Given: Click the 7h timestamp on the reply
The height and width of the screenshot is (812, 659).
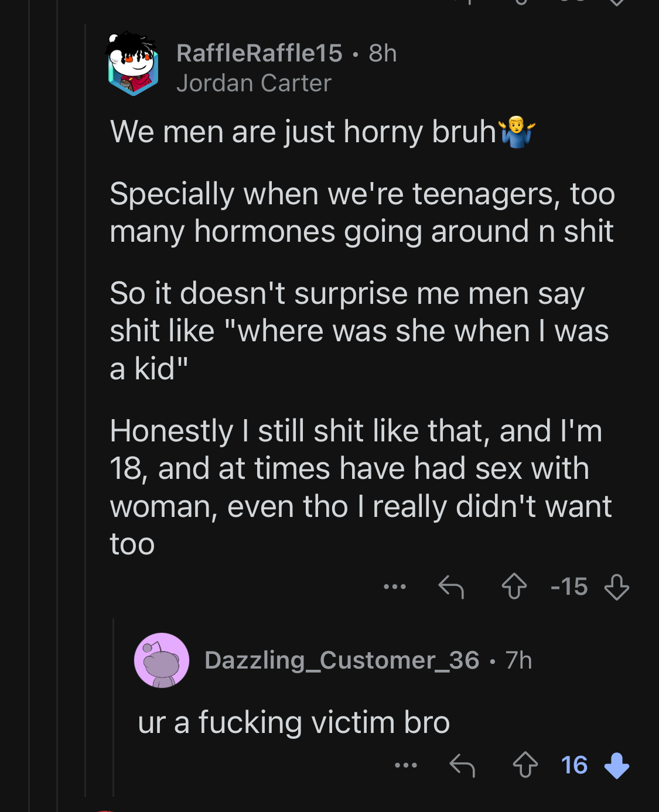Looking at the screenshot, I should pos(518,660).
